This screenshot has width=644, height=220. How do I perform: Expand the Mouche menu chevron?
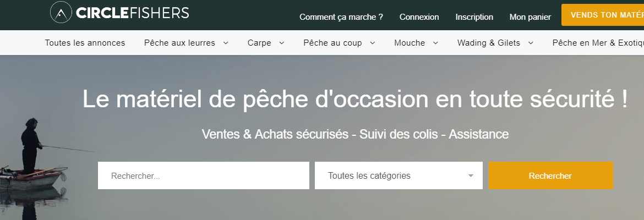click(435, 43)
